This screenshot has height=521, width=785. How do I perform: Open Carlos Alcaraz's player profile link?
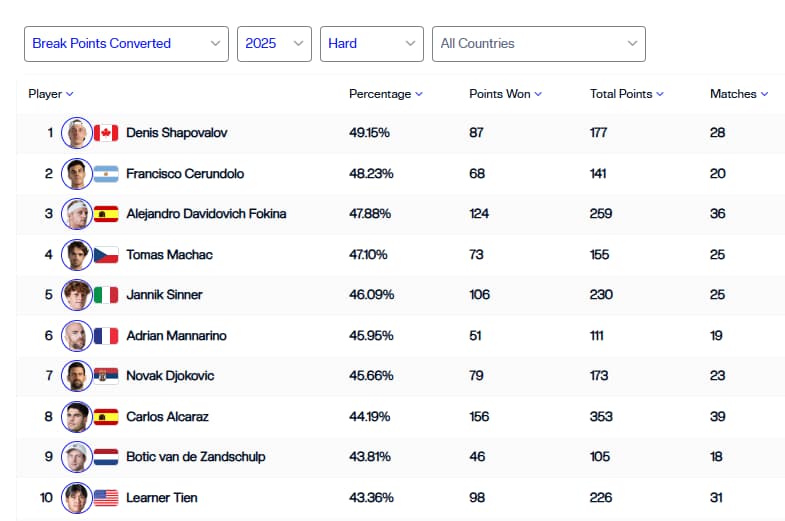[167, 417]
